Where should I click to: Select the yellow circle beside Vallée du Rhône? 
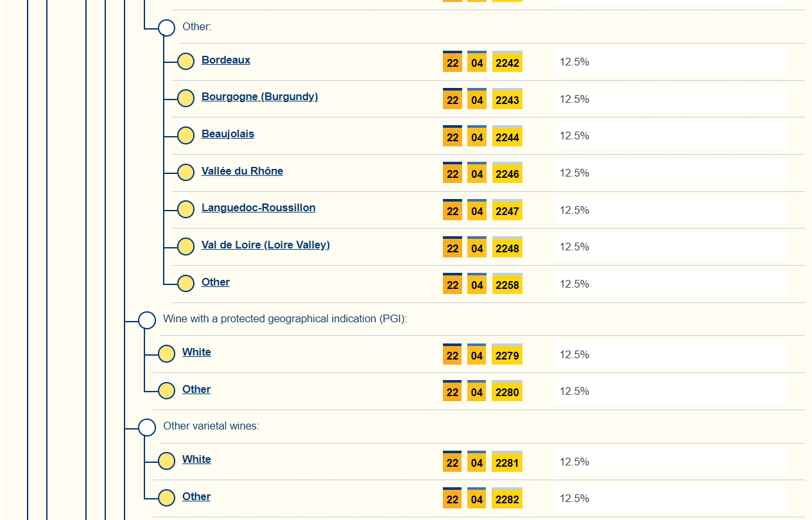[x=186, y=173]
